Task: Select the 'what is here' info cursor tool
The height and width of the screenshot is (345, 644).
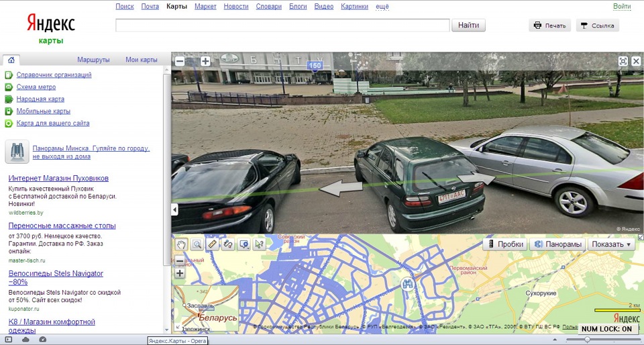Action: pyautogui.click(x=260, y=244)
